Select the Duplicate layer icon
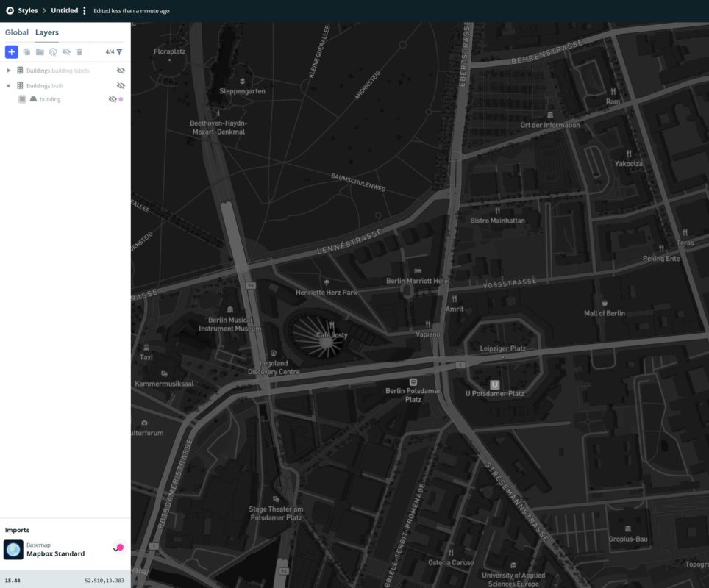The image size is (709, 588). pos(27,51)
